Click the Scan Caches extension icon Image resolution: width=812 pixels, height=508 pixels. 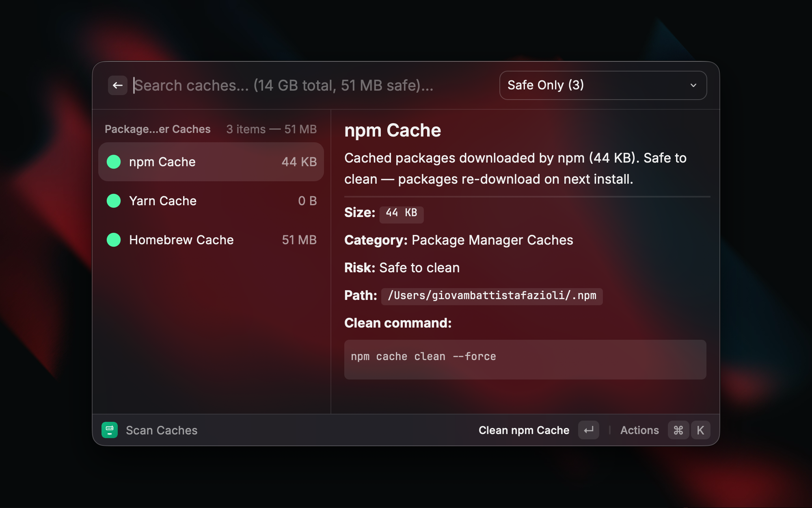pyautogui.click(x=110, y=430)
